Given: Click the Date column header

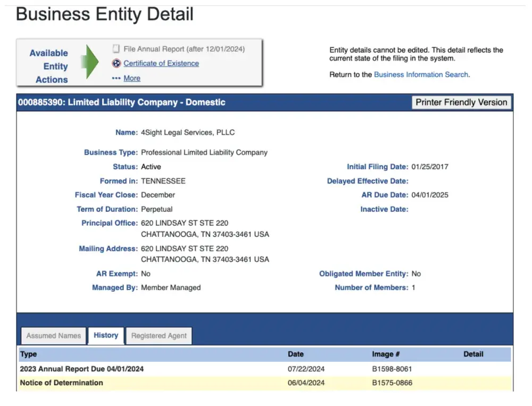Looking at the screenshot, I should (x=296, y=354).
